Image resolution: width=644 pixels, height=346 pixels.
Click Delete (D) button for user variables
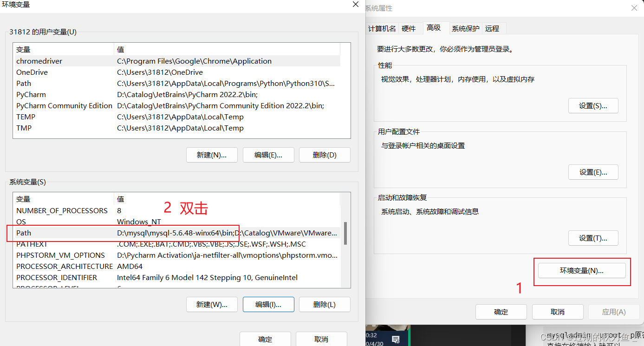pos(325,155)
